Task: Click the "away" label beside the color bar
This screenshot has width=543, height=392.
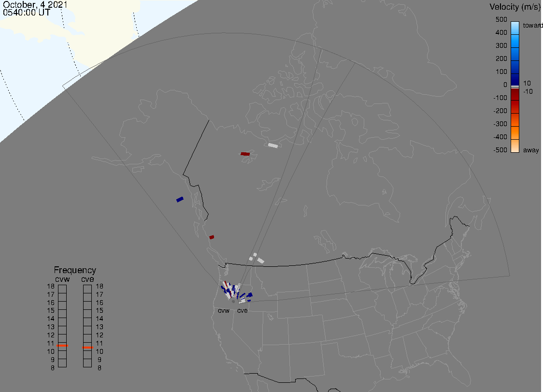Action: pos(531,150)
